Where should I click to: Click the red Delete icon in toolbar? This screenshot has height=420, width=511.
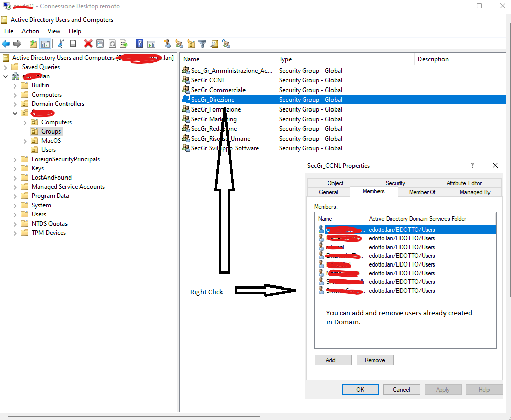[88, 44]
